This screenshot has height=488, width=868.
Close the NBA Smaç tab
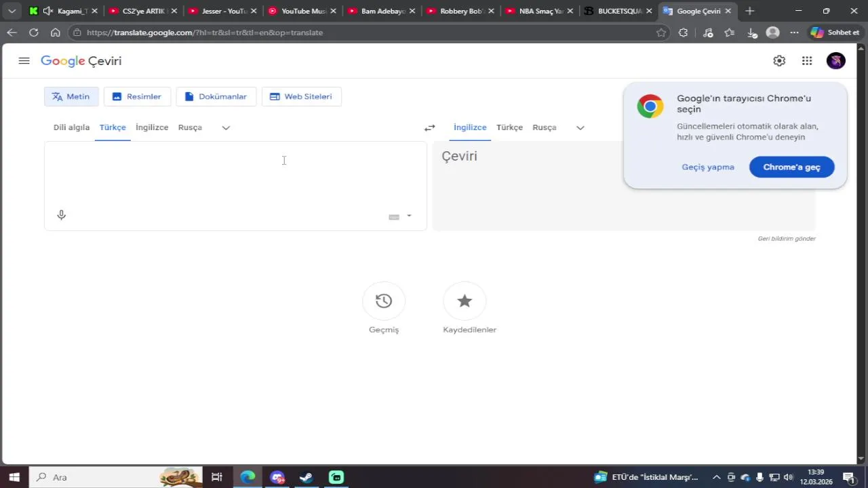(570, 11)
